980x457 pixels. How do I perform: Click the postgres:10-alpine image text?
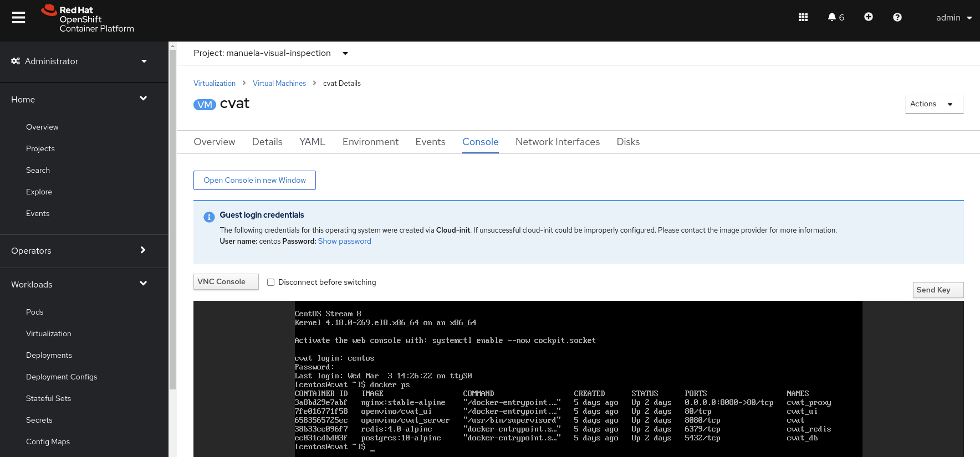point(401,438)
